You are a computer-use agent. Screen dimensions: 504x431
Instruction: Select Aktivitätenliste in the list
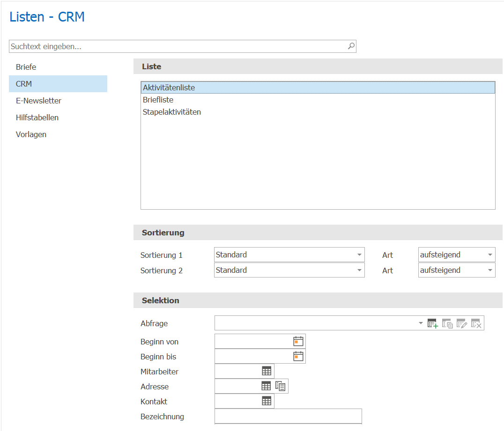coord(318,88)
